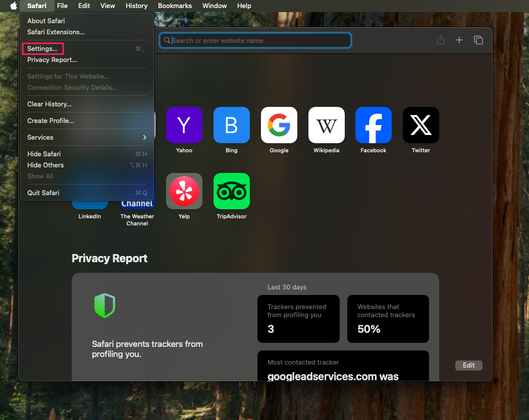This screenshot has width=529, height=420.
Task: Open the Wikipedia favorite
Action: (x=326, y=125)
